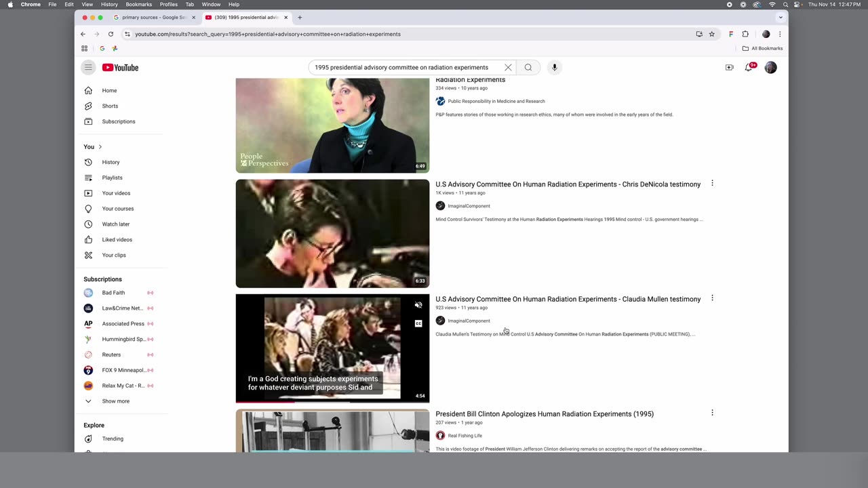Open the President Bill Clinton Apologizes video title
This screenshot has width=868, height=488.
545,413
